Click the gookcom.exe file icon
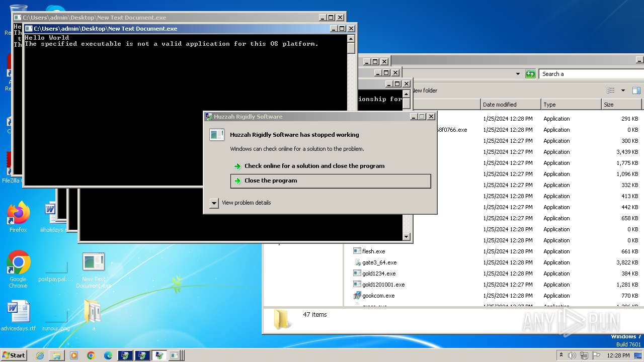This screenshot has width=644, height=362. (x=357, y=296)
